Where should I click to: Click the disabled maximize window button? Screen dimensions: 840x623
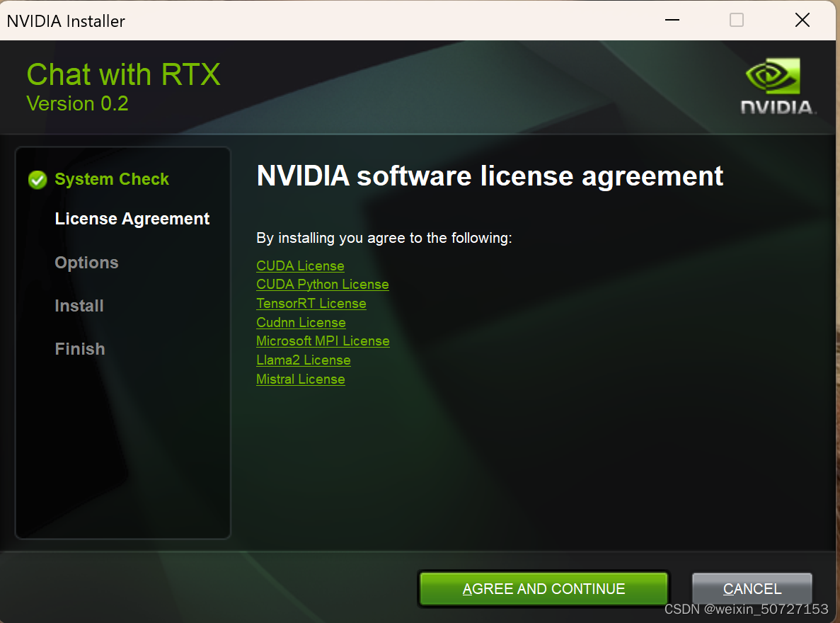(737, 21)
